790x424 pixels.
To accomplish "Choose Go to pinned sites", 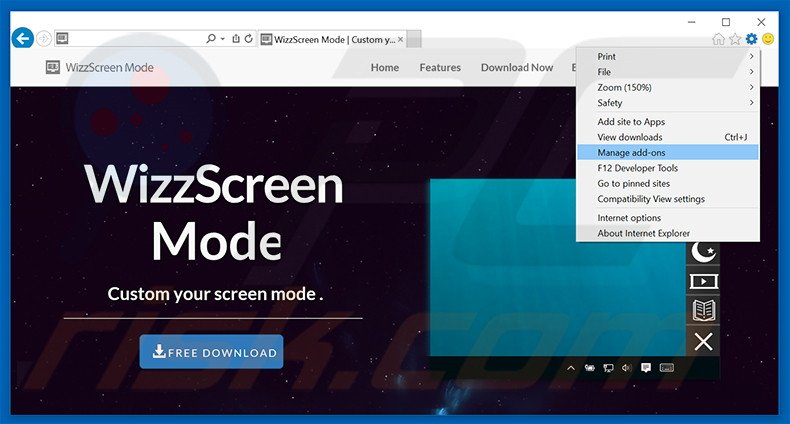I will point(668,184).
